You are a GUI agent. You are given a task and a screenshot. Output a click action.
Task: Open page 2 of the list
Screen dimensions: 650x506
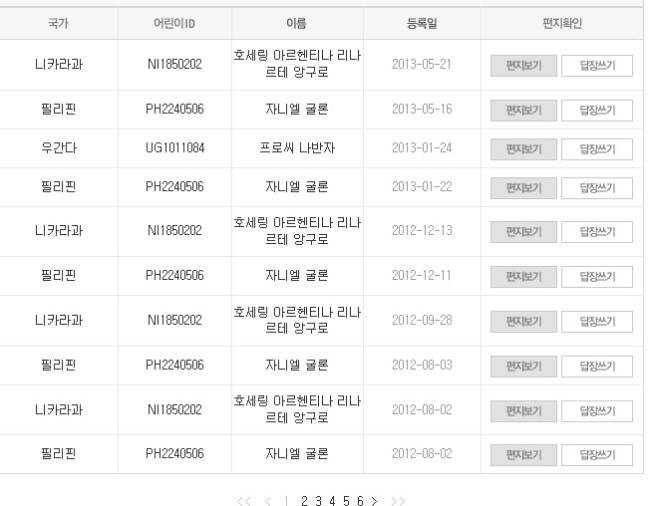tap(303, 501)
